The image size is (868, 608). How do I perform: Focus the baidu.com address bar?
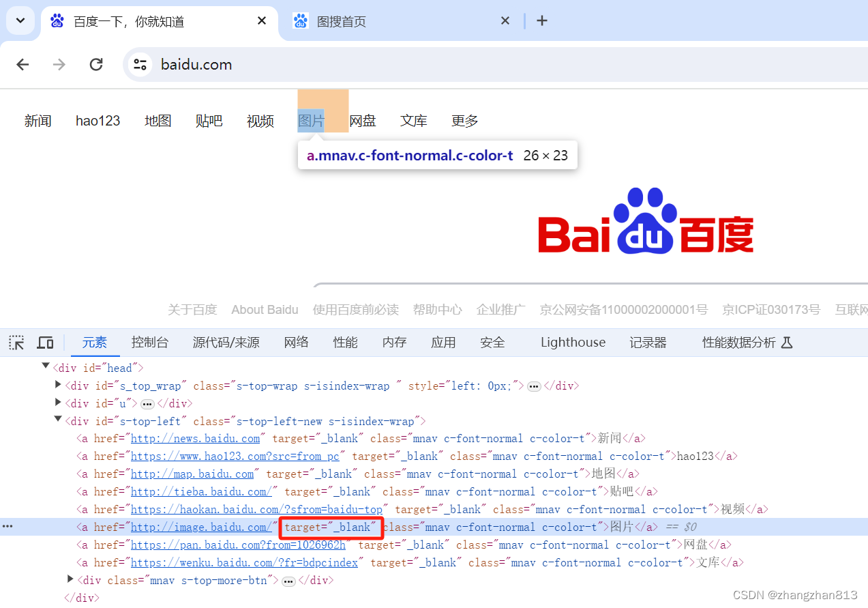pyautogui.click(x=496, y=64)
